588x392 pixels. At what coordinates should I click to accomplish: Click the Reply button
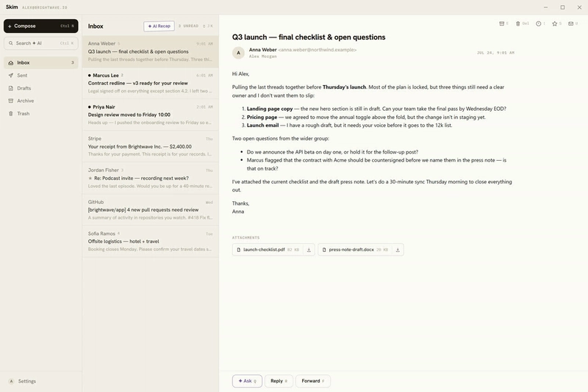279,381
